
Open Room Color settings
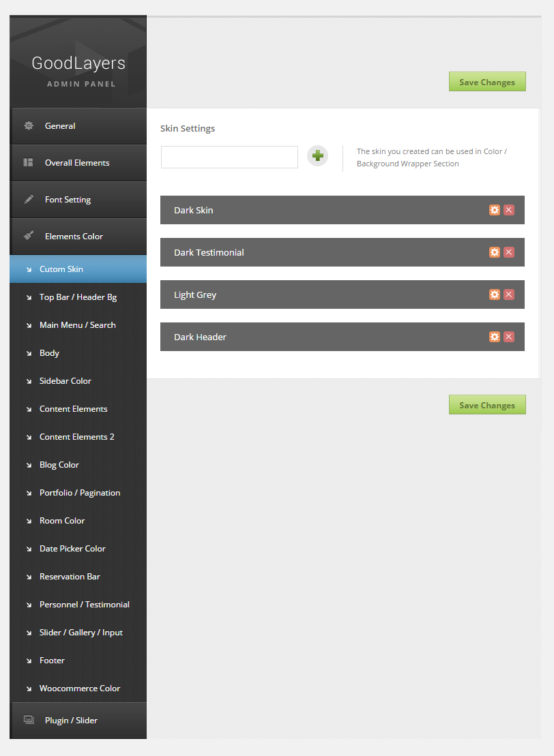pyautogui.click(x=78, y=521)
